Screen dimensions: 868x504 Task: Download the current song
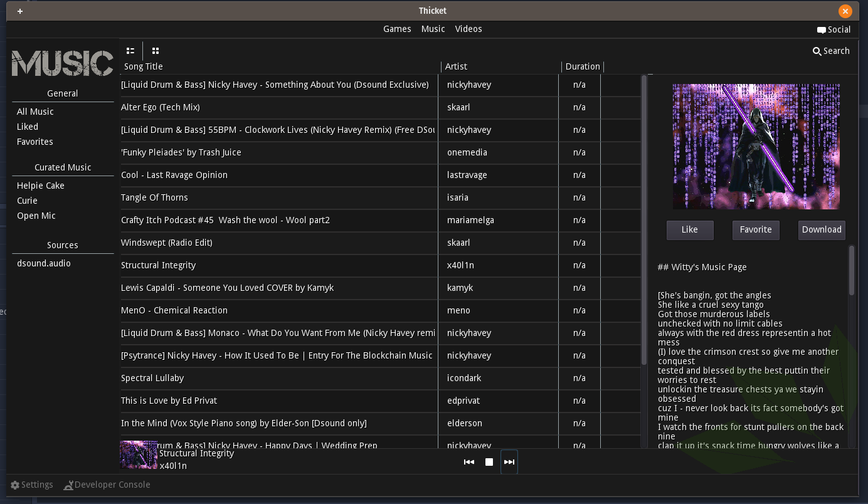[x=822, y=229]
